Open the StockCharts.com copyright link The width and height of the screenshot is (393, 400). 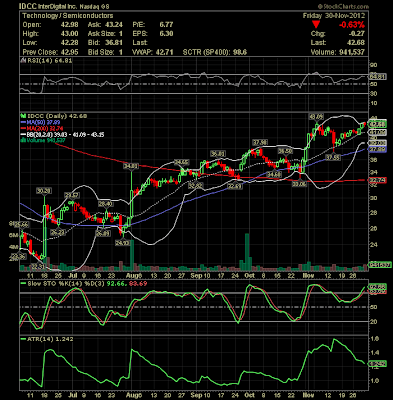click(x=343, y=6)
